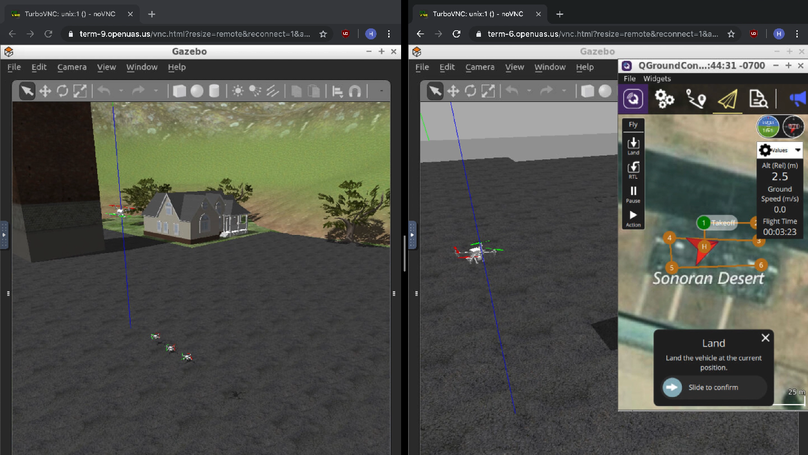Click the Action play button
808x455 pixels.
tap(633, 218)
